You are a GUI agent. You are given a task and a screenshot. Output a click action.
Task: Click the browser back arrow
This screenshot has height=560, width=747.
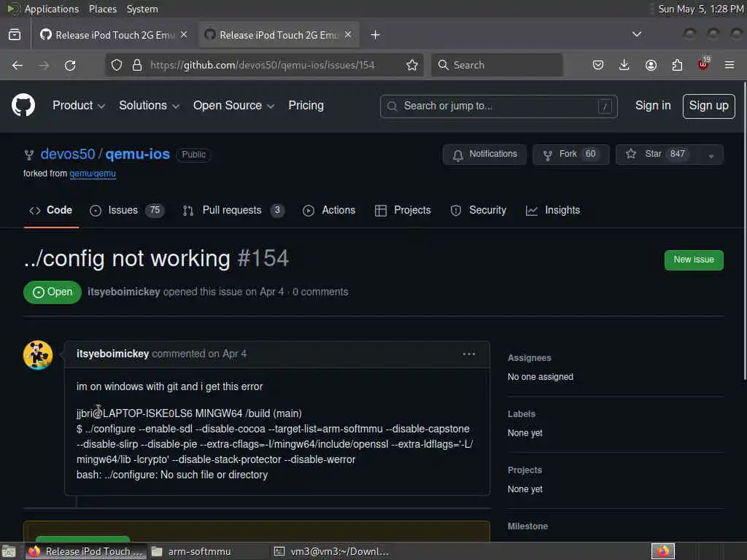[x=18, y=65]
